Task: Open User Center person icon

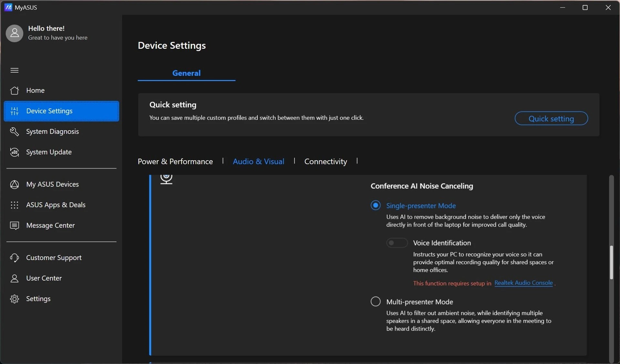Action: pos(15,278)
